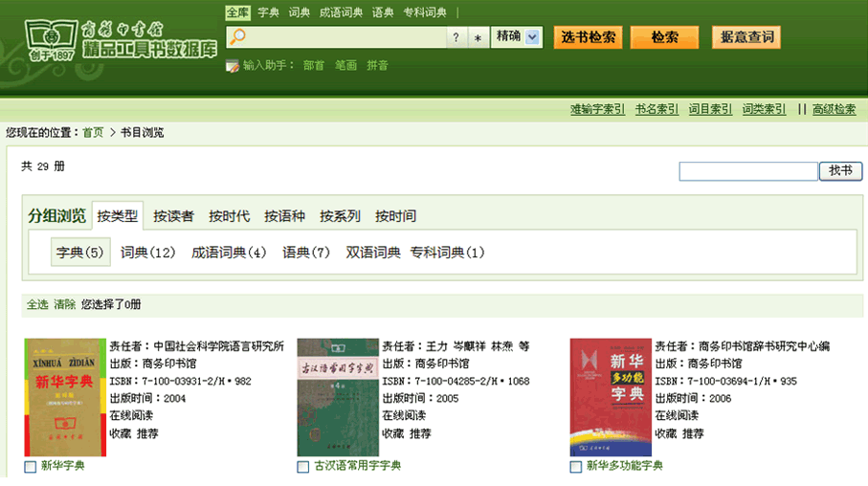
Task: Open the 书名索引 link
Action: coord(657,109)
